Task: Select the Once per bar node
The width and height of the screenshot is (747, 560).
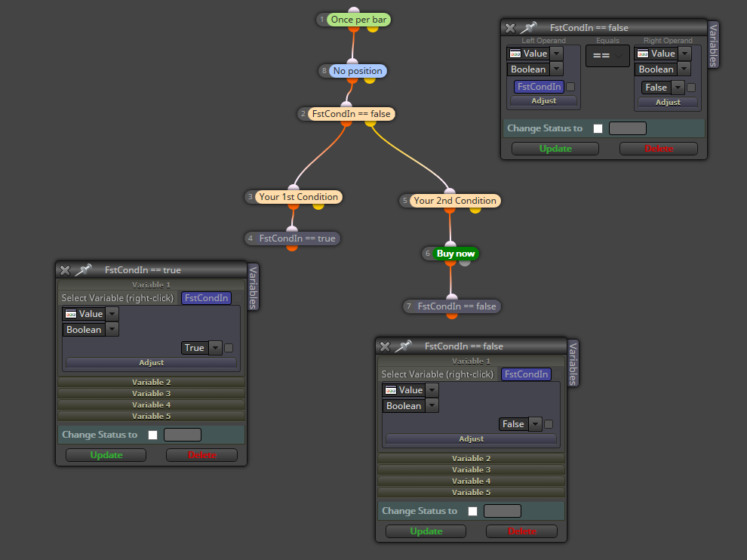Action: point(358,20)
